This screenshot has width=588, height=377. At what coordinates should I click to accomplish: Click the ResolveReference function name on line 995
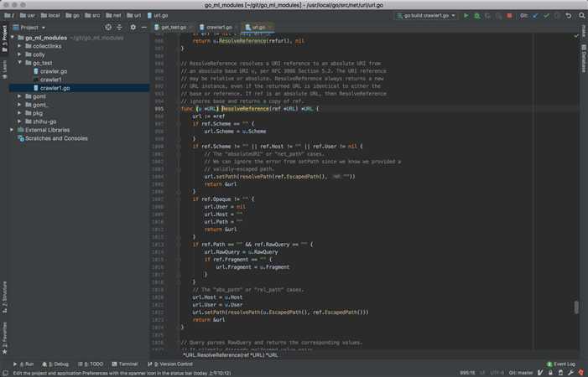[245, 109]
